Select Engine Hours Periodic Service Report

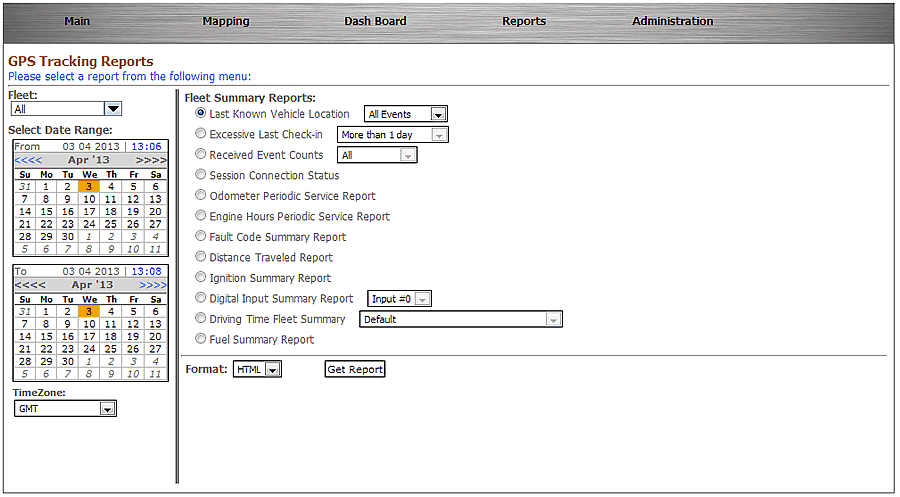(200, 216)
